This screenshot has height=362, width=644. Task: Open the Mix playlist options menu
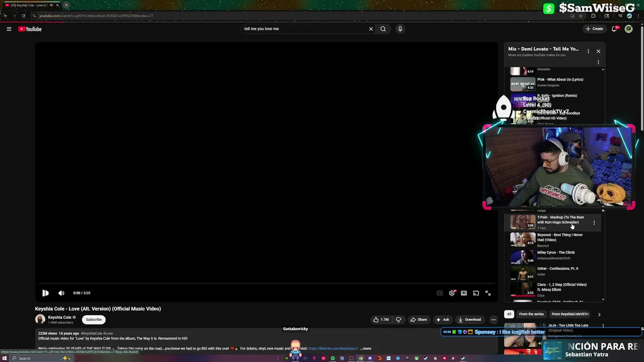[x=588, y=51]
